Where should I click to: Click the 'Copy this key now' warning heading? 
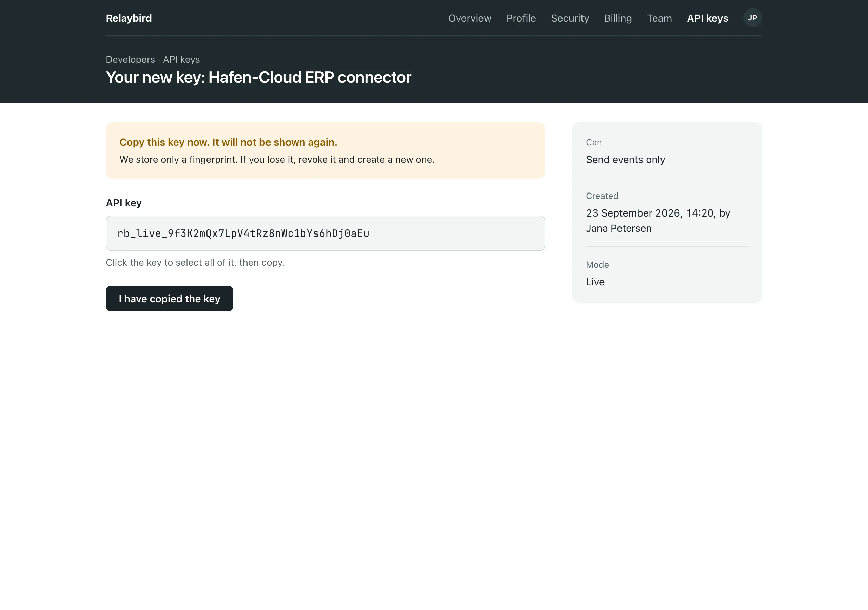point(228,142)
